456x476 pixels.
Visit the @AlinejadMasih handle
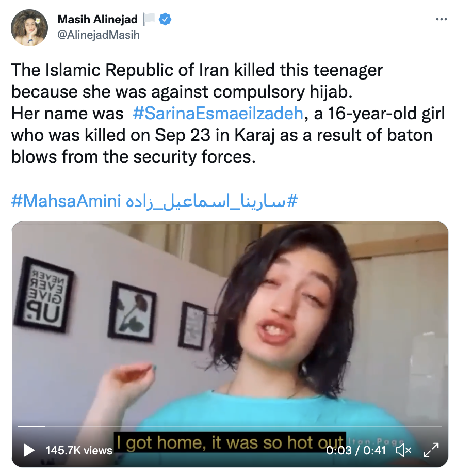point(99,35)
